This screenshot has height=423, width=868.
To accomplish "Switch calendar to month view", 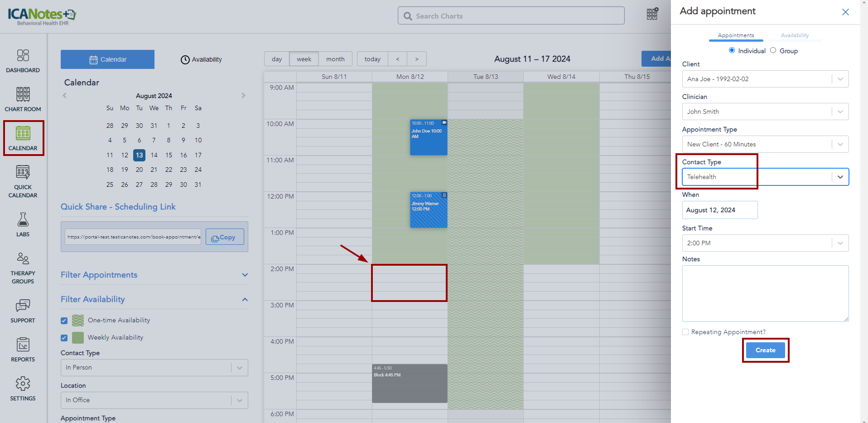I will (335, 59).
